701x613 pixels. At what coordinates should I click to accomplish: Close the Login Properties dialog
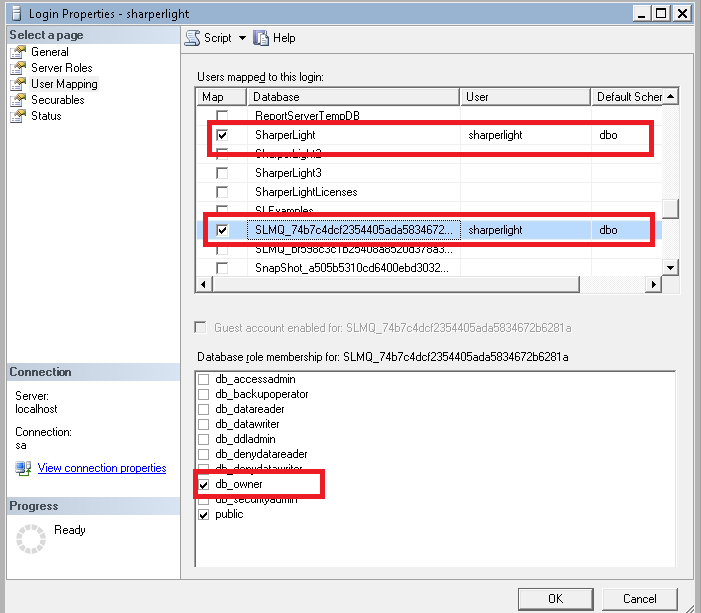[682, 13]
